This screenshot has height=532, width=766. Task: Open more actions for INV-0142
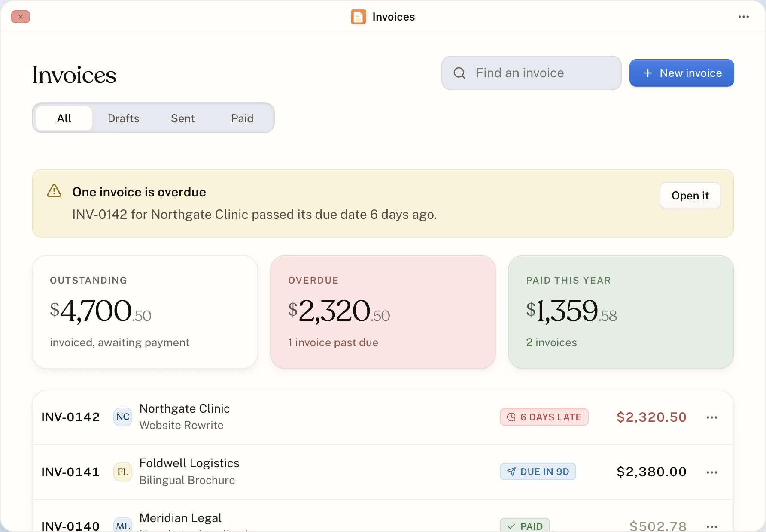click(x=711, y=417)
